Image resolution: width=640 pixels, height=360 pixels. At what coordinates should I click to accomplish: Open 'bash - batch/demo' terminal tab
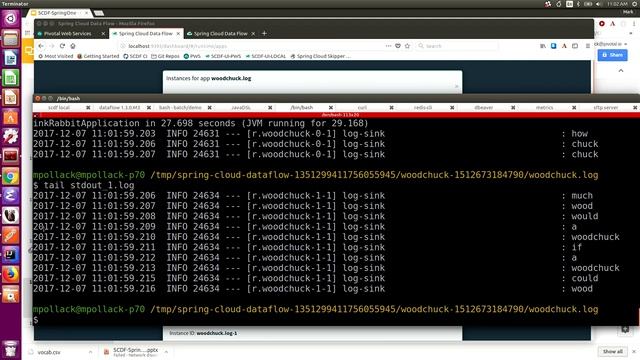(x=180, y=107)
